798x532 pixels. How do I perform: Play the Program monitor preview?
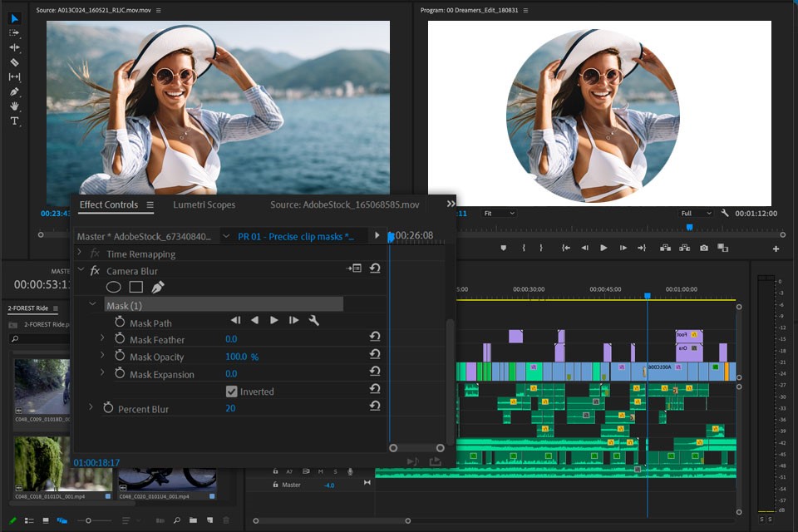pyautogui.click(x=603, y=248)
